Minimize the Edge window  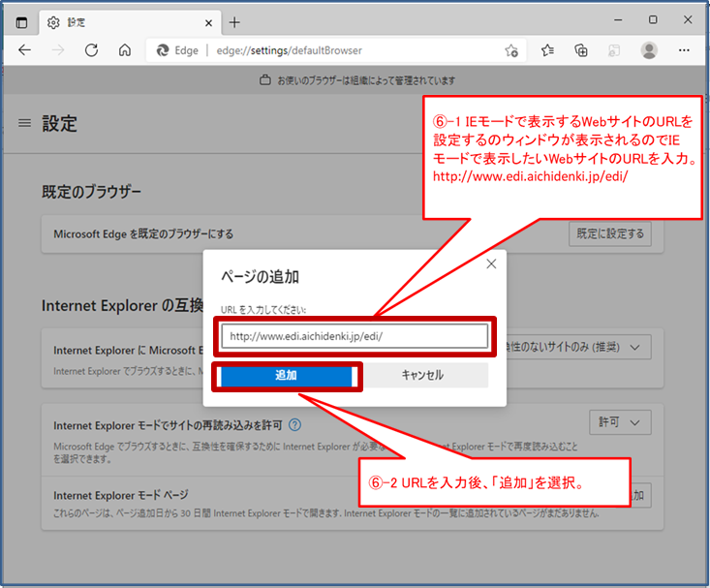point(618,20)
